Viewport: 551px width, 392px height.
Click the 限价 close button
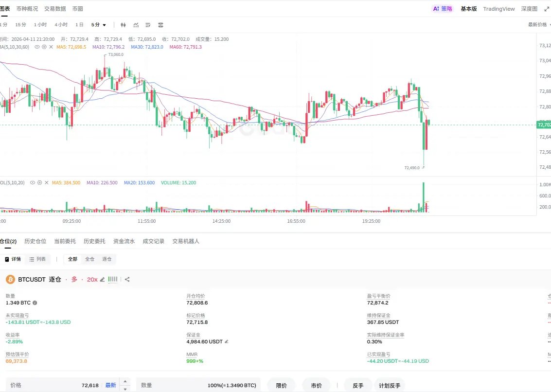click(x=281, y=385)
